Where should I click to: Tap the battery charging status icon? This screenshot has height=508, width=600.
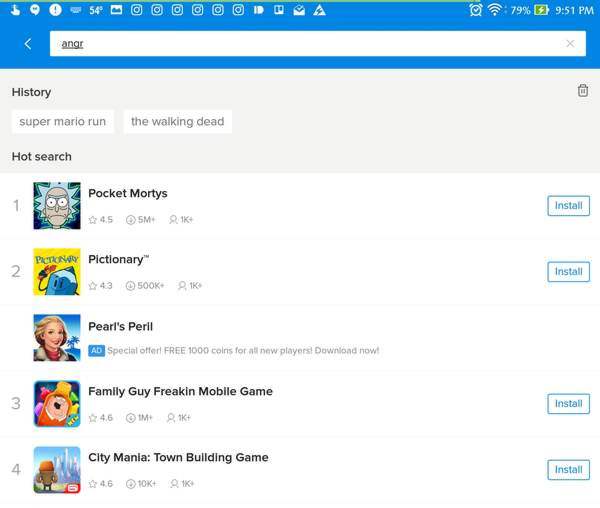click(x=541, y=10)
